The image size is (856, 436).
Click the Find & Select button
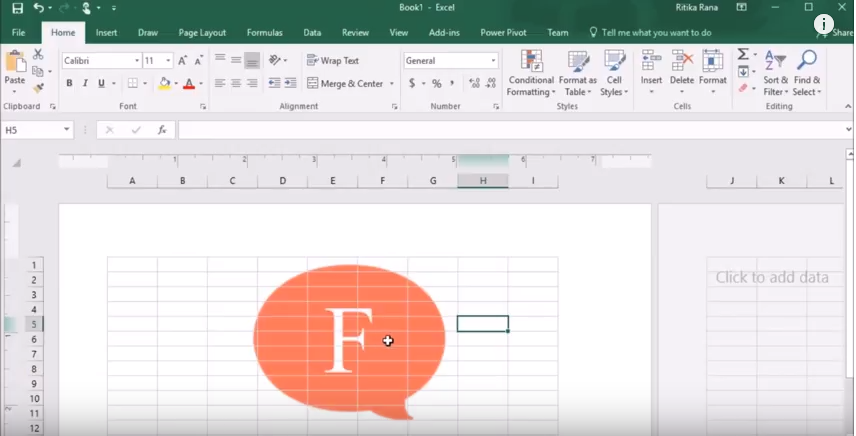coord(807,73)
